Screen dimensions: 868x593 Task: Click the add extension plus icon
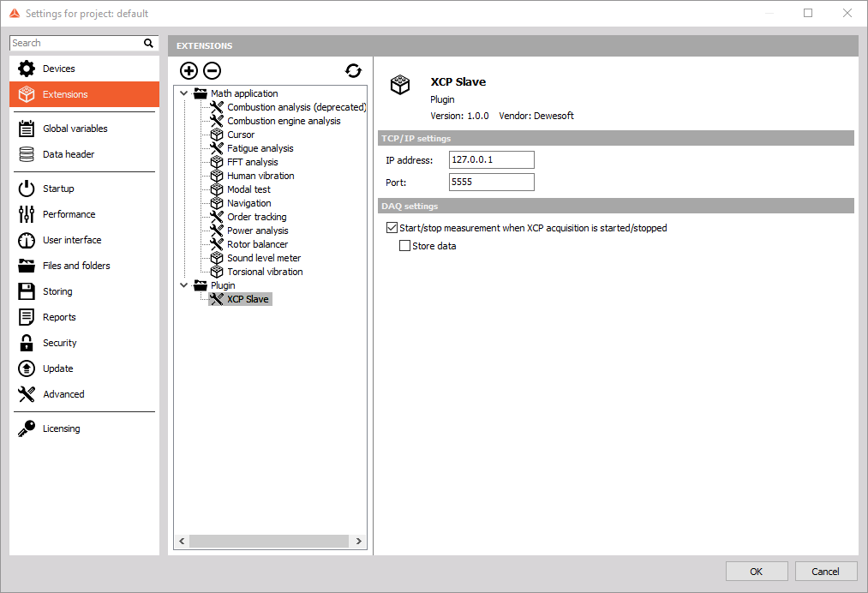(189, 71)
